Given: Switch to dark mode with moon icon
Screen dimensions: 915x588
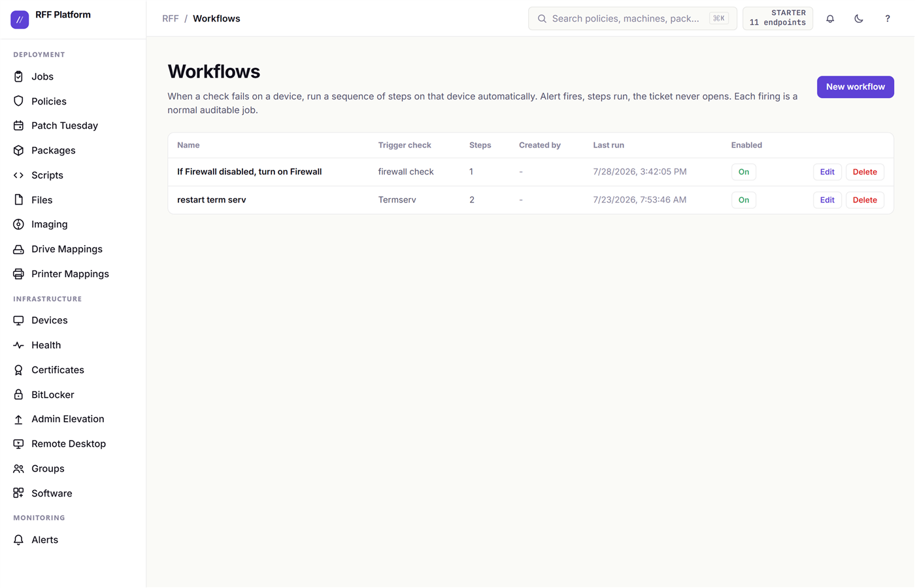Looking at the screenshot, I should [x=859, y=19].
